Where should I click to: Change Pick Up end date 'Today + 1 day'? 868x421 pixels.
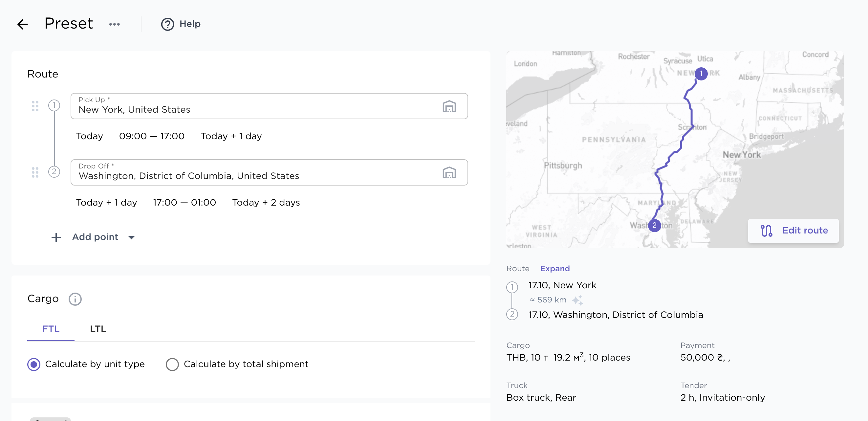tap(231, 136)
